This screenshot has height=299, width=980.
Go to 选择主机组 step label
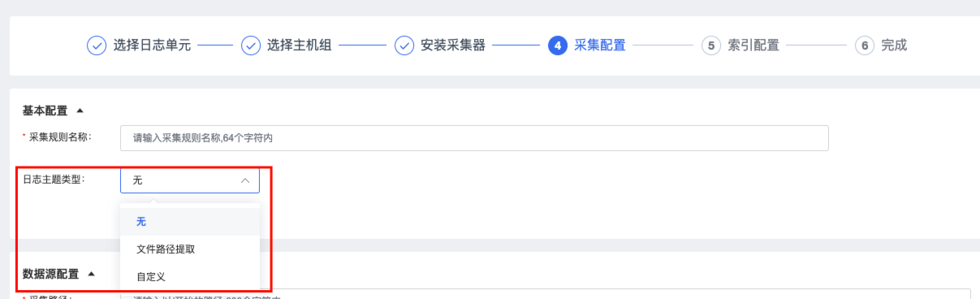tap(300, 45)
